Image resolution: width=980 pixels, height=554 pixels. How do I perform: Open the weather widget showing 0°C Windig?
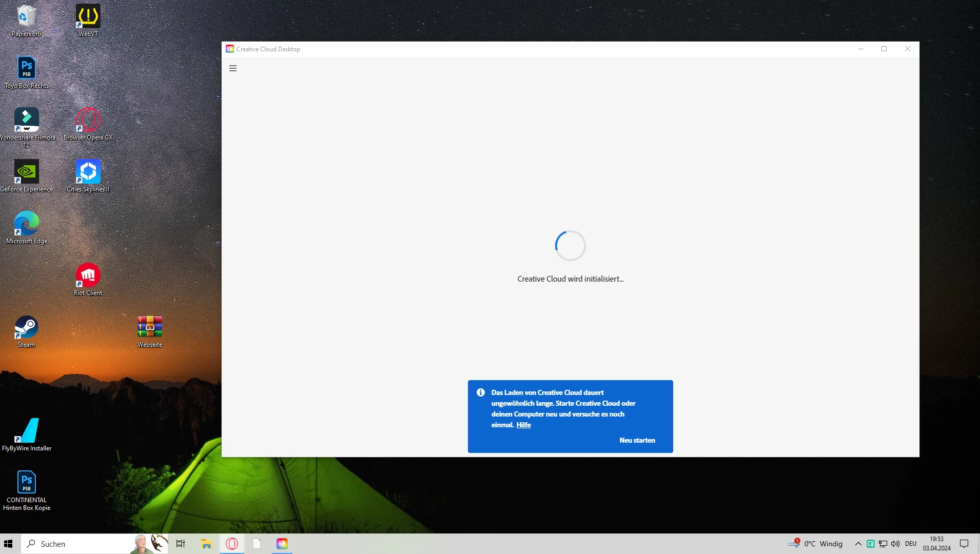816,544
